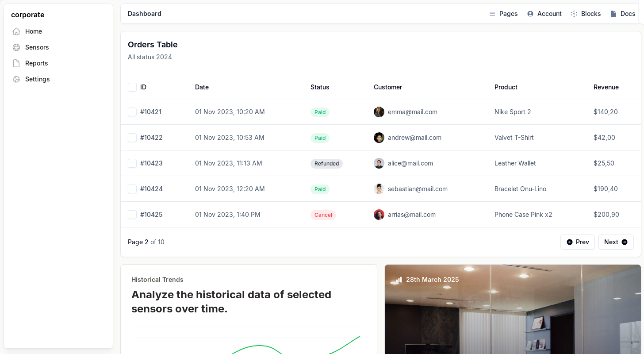Click the Refunded status badge
The height and width of the screenshot is (354, 644).
pos(326,164)
